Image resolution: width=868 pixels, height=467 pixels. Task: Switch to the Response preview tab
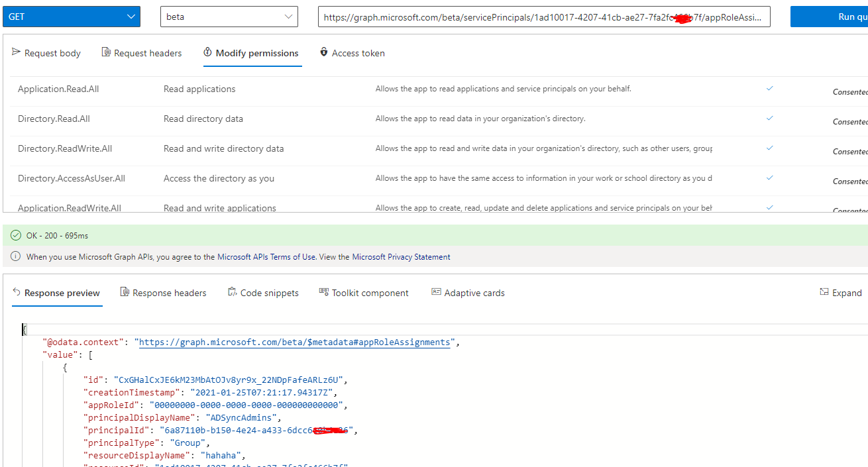(57, 293)
